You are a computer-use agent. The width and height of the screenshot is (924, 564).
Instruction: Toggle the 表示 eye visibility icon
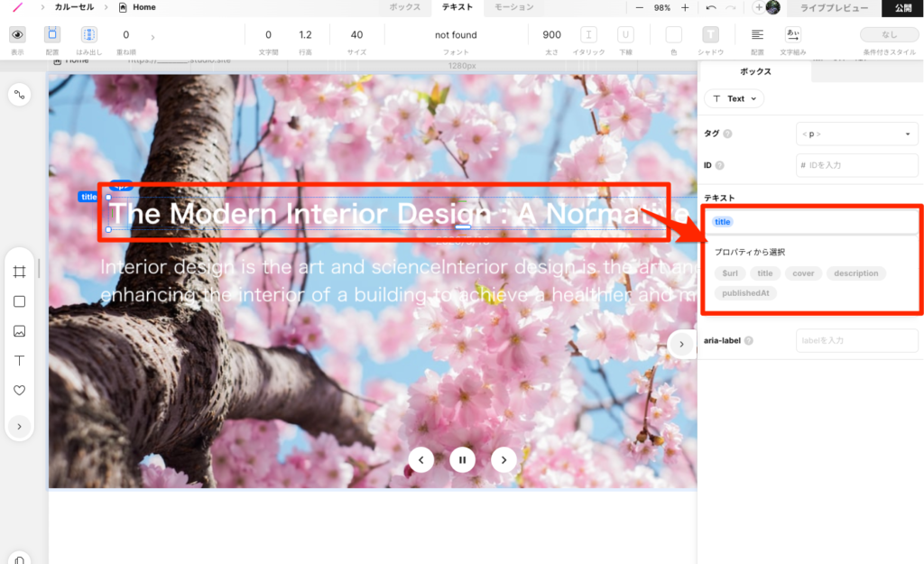click(18, 35)
